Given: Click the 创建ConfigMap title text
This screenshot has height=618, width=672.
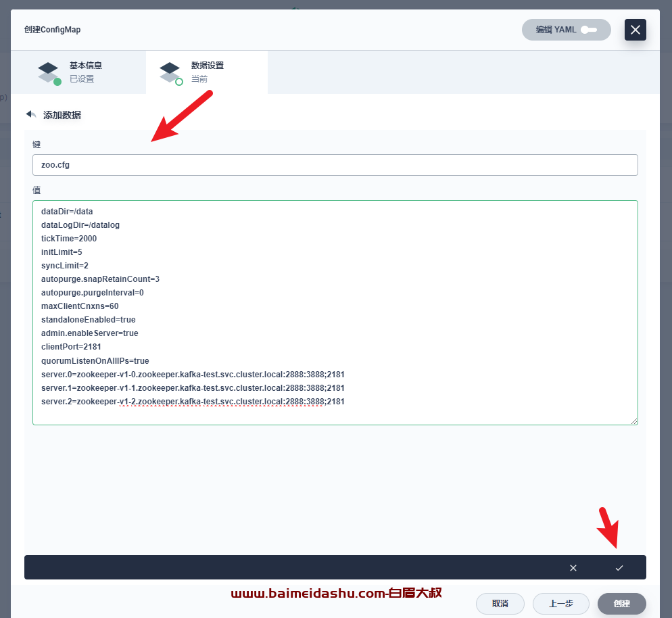Looking at the screenshot, I should [x=52, y=30].
